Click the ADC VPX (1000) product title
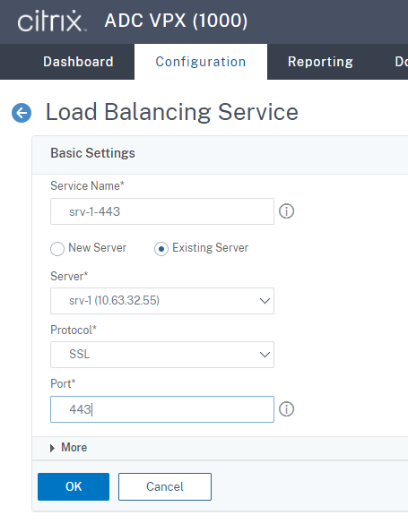Screen dimensions: 408x532 [x=176, y=21]
